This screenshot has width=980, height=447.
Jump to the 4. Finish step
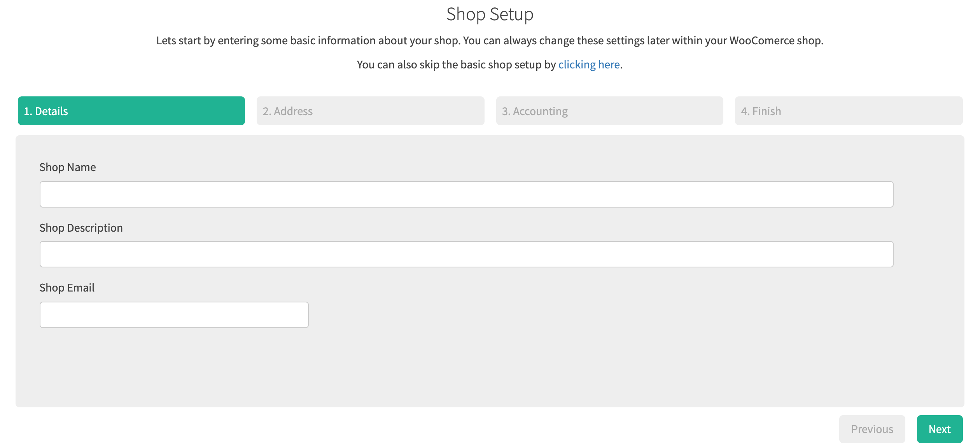coord(849,111)
